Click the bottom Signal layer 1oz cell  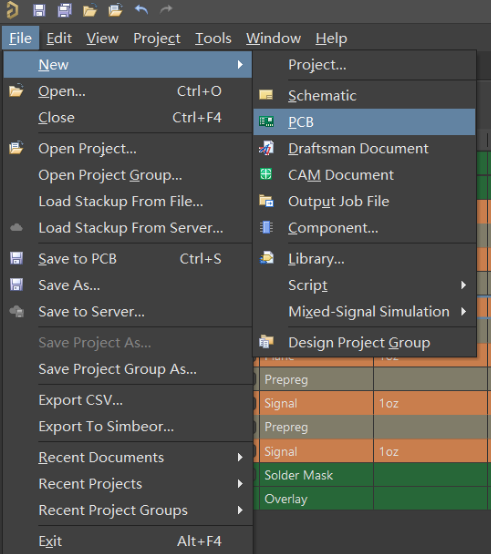click(430, 451)
